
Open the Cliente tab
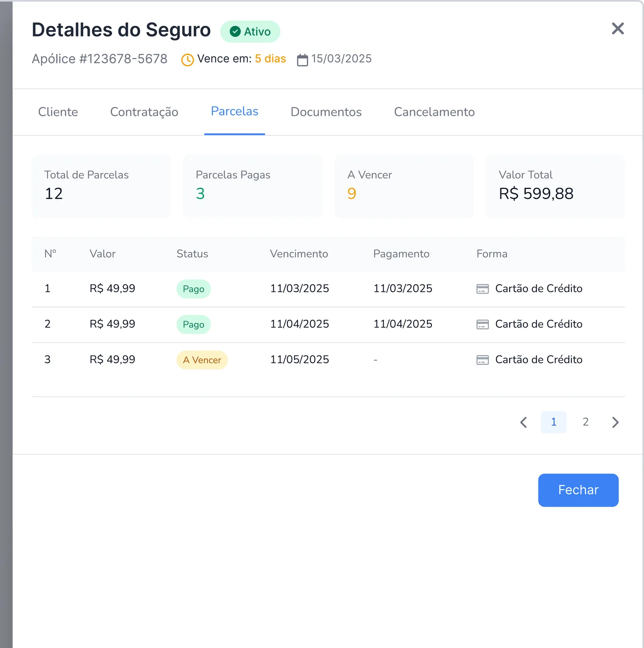tap(58, 112)
